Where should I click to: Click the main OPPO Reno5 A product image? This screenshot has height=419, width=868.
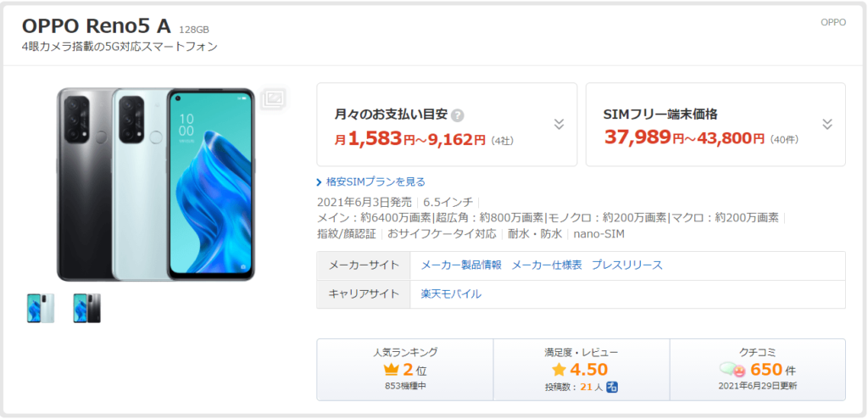(x=156, y=185)
